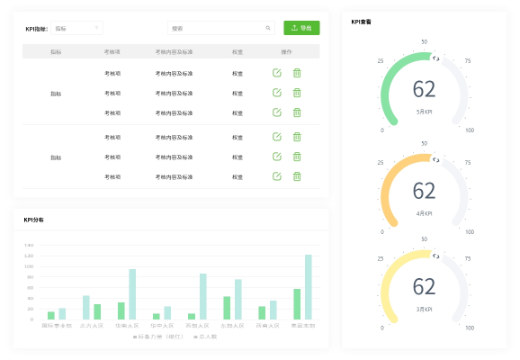Toggle the 总人数 legend item

click(205, 337)
